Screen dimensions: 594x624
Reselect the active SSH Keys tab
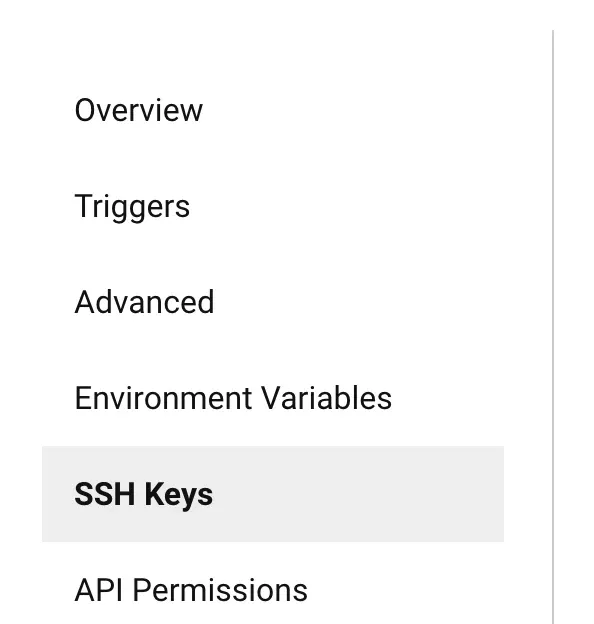click(x=273, y=494)
